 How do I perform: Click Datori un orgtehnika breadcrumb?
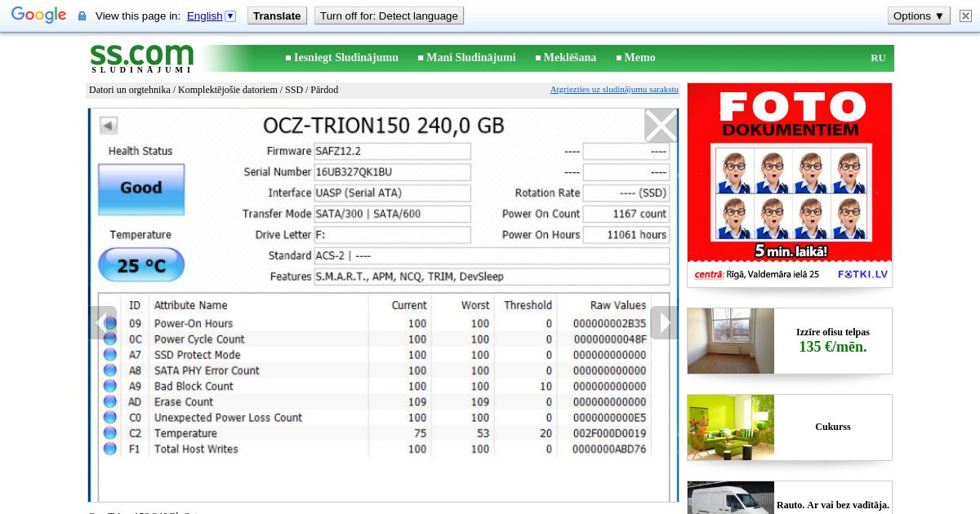[130, 90]
